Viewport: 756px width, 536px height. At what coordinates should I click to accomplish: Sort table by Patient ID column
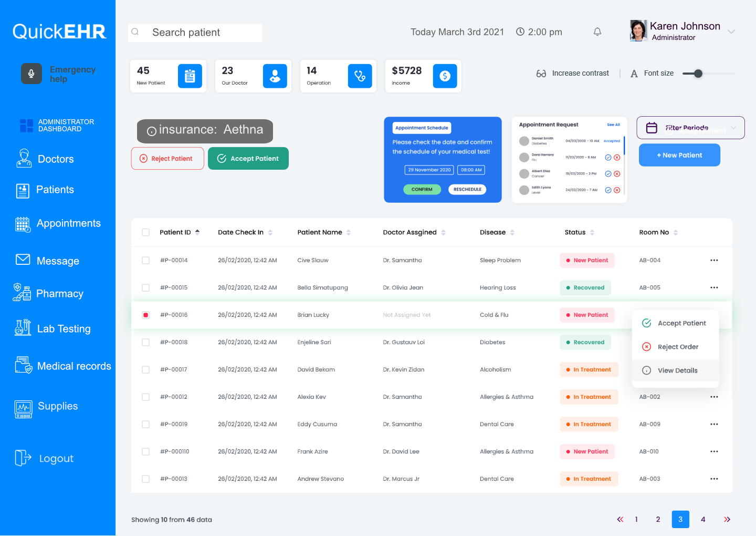(x=197, y=232)
